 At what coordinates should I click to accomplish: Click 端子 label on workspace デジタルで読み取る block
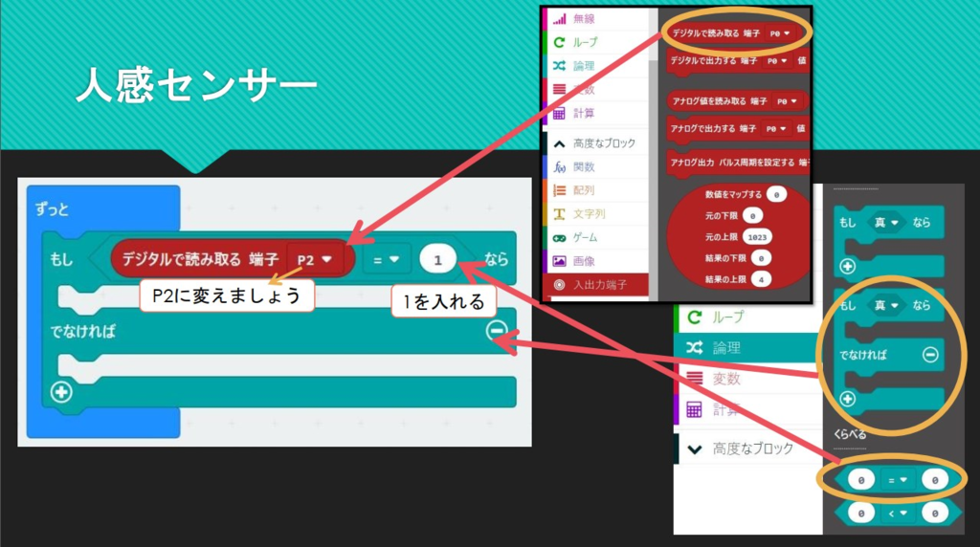pyautogui.click(x=264, y=260)
